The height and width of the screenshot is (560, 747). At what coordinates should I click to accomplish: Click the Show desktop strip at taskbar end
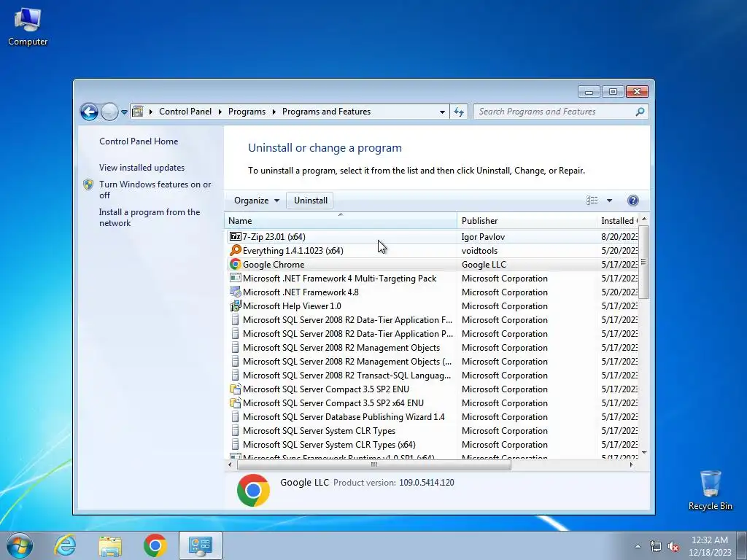(x=741, y=545)
